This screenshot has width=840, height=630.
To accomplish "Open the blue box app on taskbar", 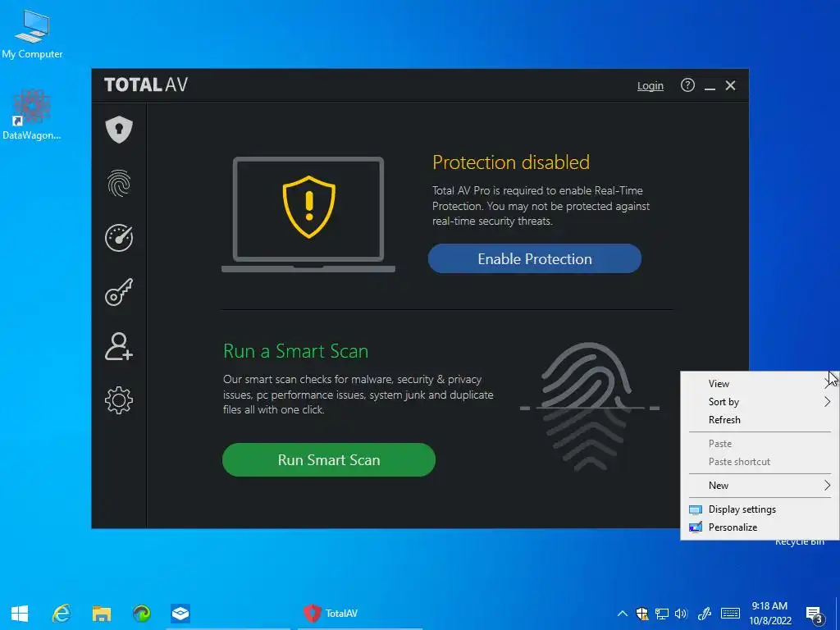I will [x=180, y=614].
